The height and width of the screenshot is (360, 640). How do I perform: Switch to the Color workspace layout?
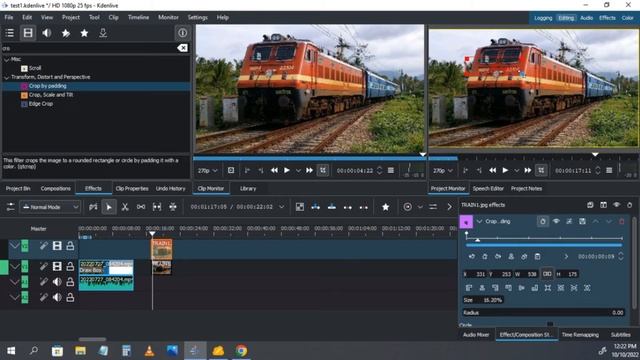[627, 18]
